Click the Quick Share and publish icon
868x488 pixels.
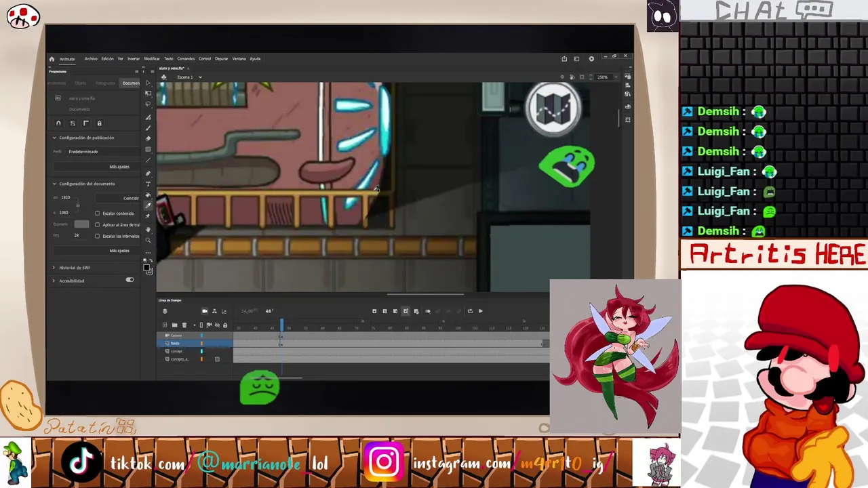564,59
